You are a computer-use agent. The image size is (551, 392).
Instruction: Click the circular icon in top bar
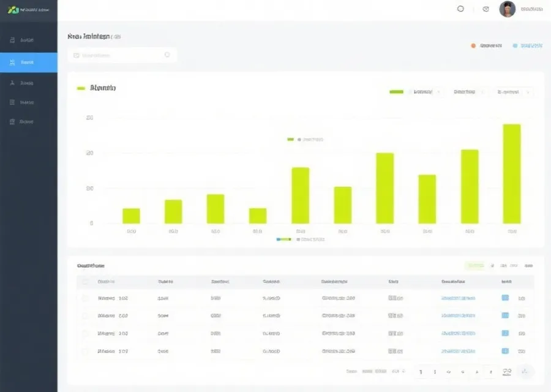point(461,9)
